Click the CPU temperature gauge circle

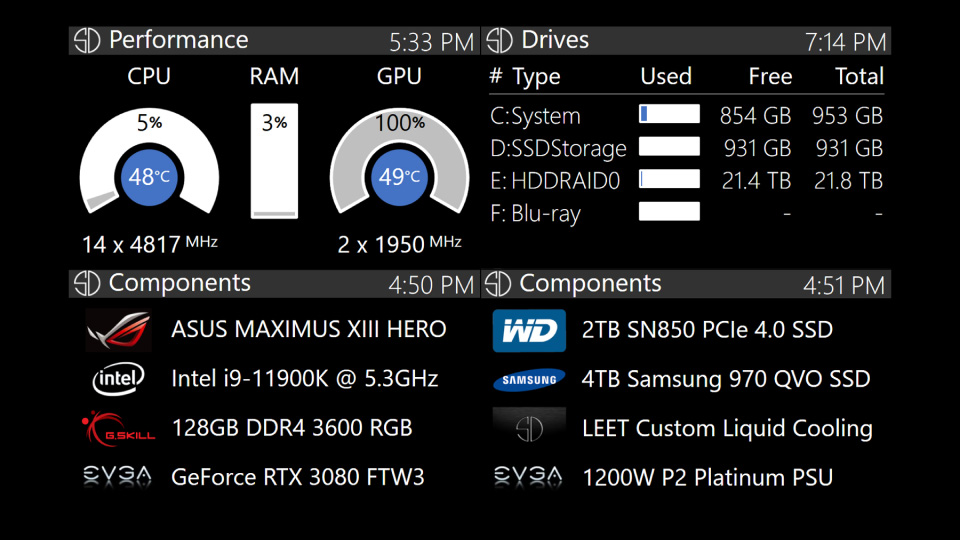(x=149, y=177)
